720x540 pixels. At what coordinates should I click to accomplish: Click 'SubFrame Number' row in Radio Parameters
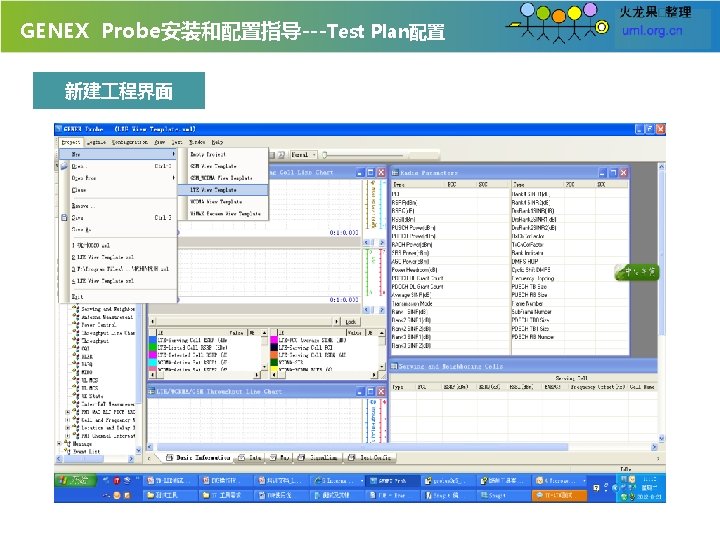(570, 312)
